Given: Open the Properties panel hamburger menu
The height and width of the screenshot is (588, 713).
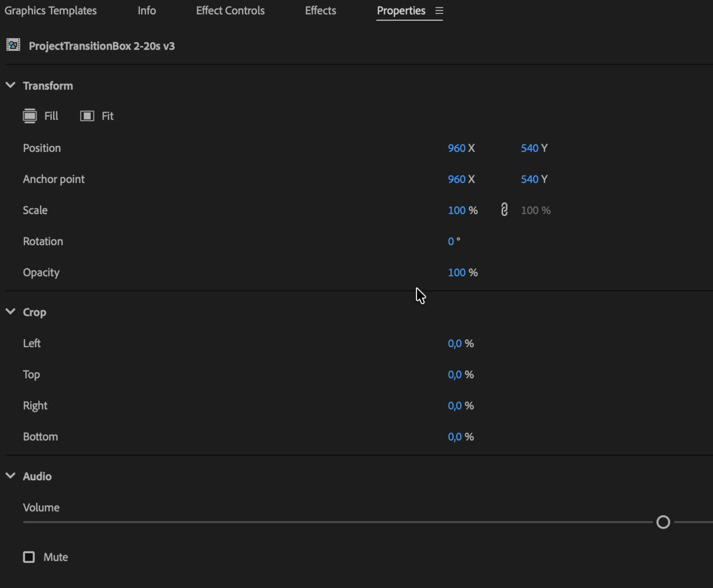Looking at the screenshot, I should coord(439,11).
